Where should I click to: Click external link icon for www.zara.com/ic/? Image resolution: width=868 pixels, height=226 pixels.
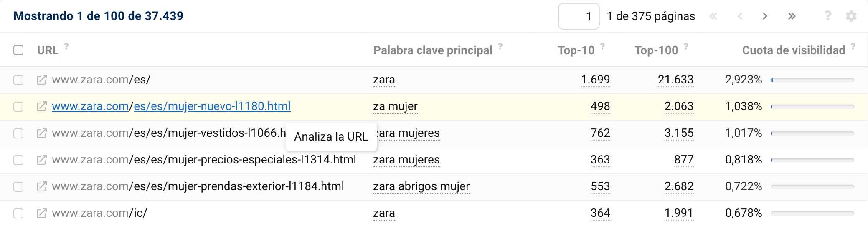pyautogui.click(x=41, y=213)
